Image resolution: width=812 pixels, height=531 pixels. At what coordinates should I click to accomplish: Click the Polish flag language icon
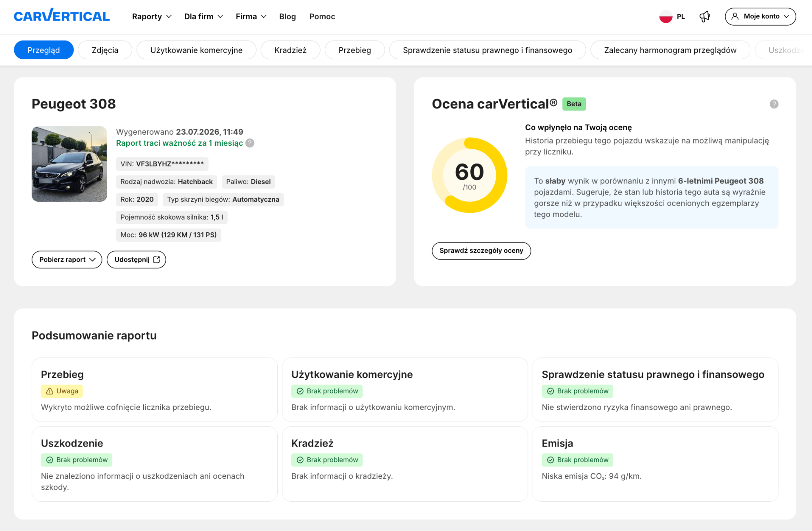click(666, 16)
